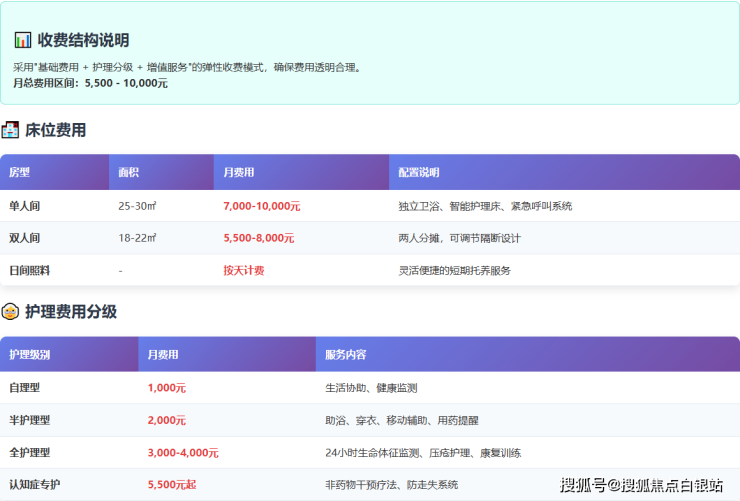This screenshot has height=501, width=740.
Task: Select the 自理型 care level row
Action: [x=25, y=388]
